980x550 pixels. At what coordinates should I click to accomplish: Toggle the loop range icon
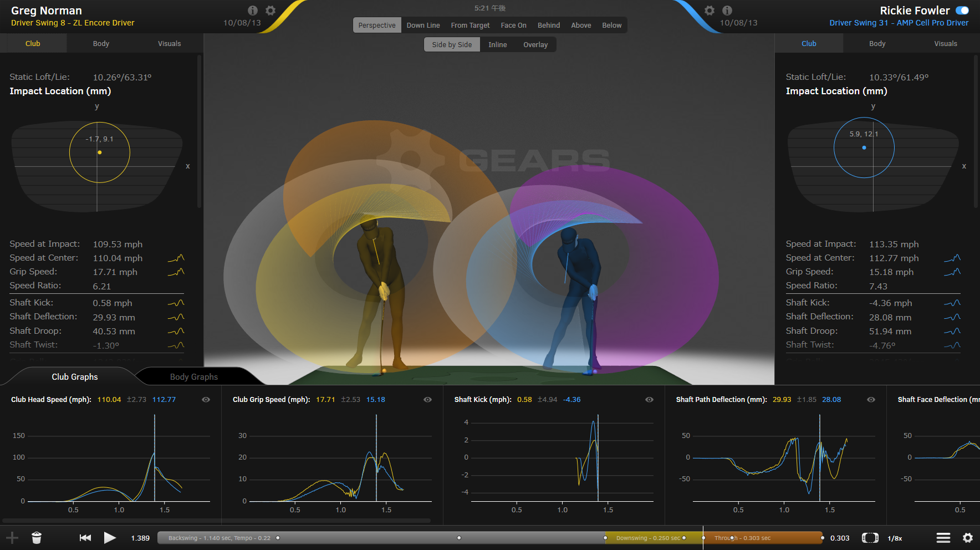870,538
